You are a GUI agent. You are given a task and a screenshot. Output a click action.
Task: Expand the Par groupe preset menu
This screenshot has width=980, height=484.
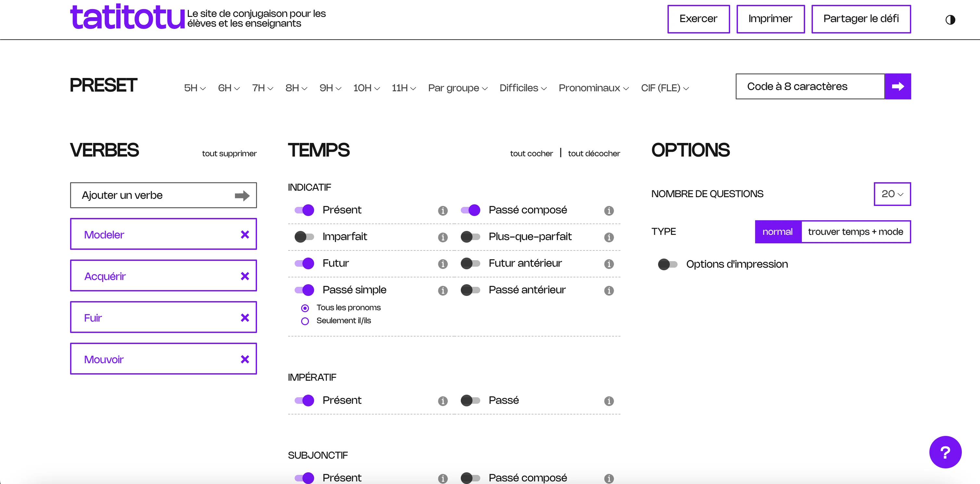458,88
